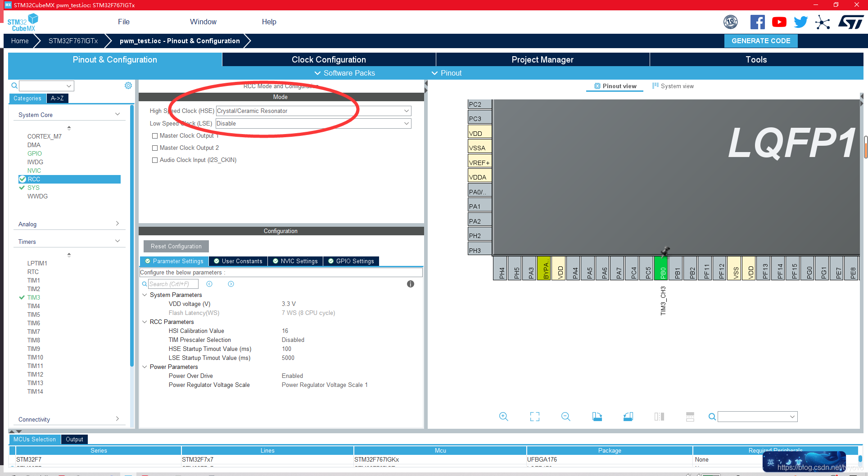Open the Help menu
This screenshot has width=868, height=476.
[x=269, y=22]
